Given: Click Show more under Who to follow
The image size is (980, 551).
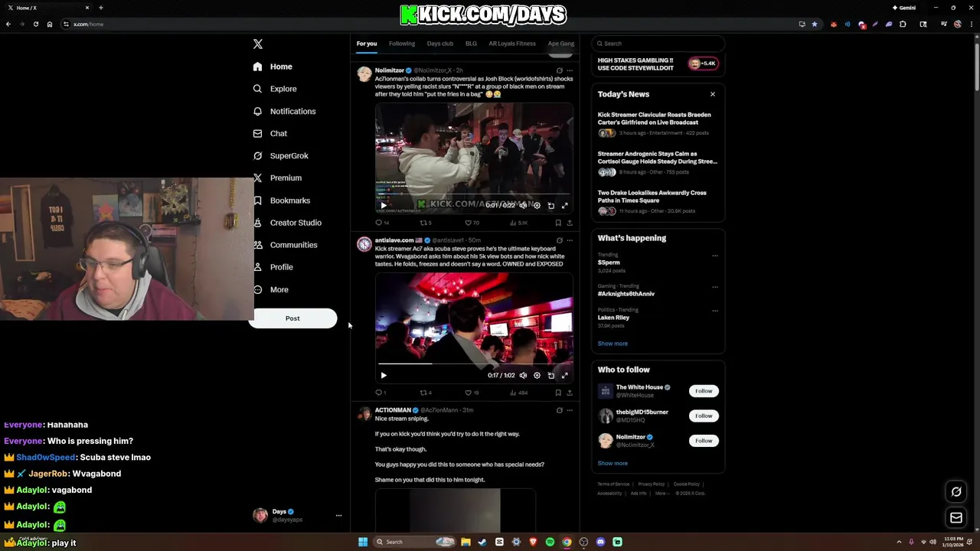Looking at the screenshot, I should (612, 463).
